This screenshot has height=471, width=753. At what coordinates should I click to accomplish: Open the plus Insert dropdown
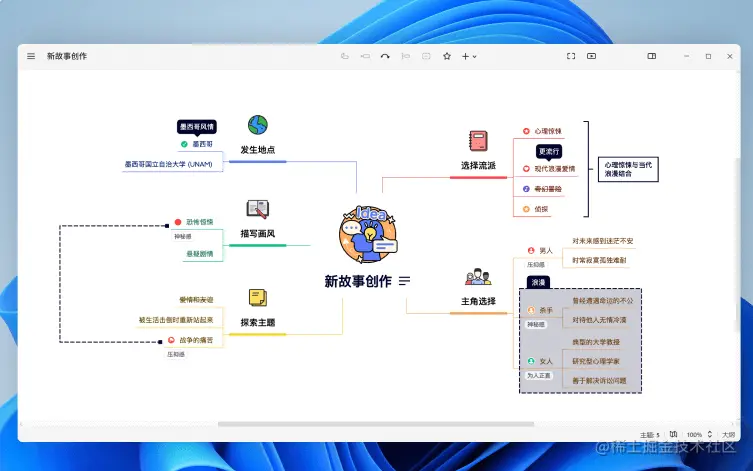[469, 56]
